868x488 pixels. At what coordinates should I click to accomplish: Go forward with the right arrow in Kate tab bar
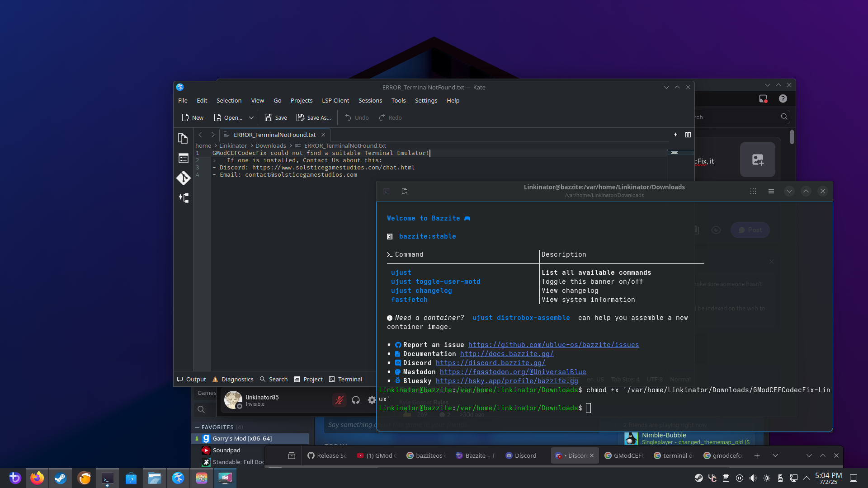pos(213,135)
